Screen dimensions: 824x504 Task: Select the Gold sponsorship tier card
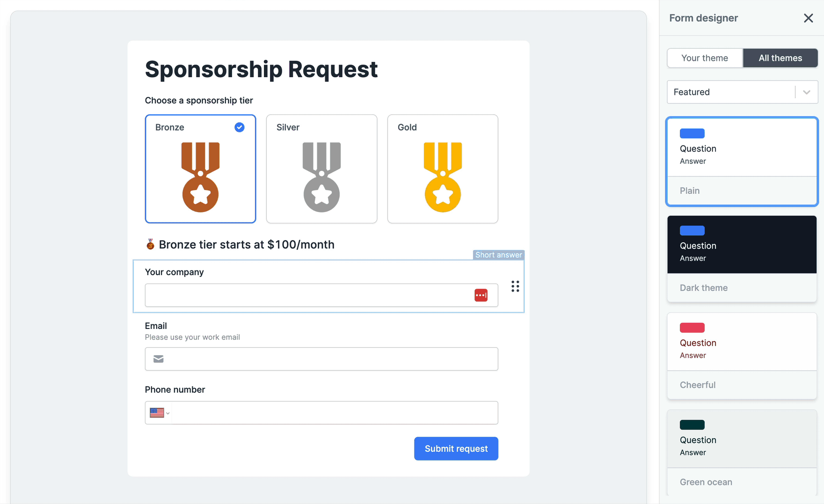tap(443, 169)
